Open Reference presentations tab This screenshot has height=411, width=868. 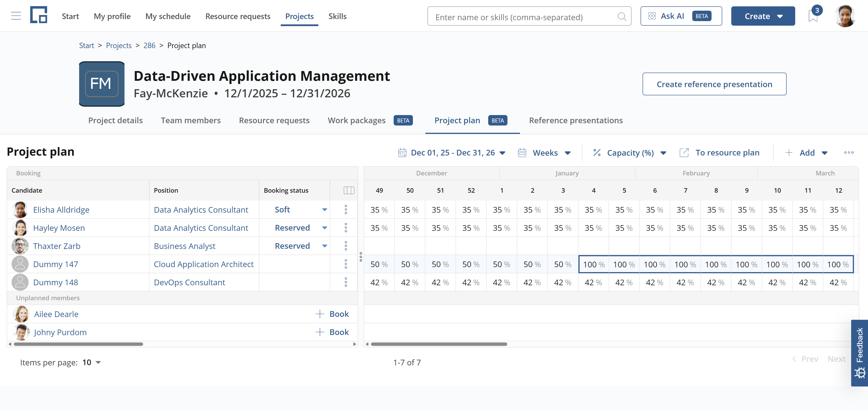[576, 120]
